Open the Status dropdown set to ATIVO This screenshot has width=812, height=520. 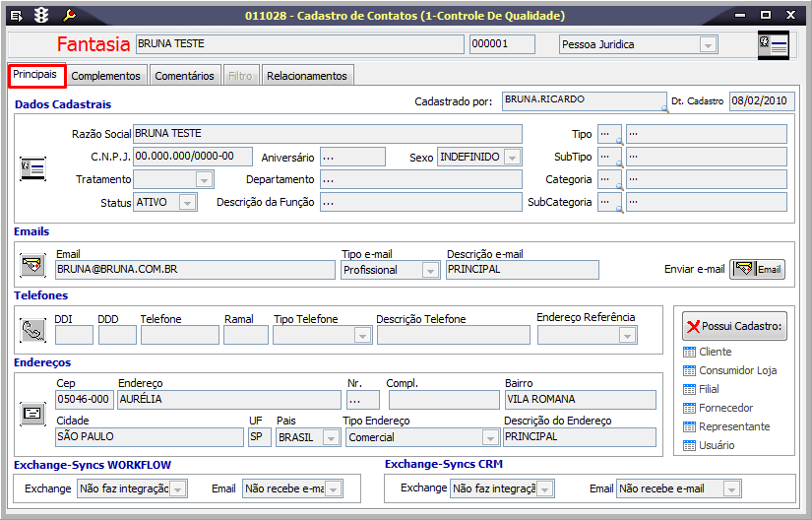tap(188, 202)
